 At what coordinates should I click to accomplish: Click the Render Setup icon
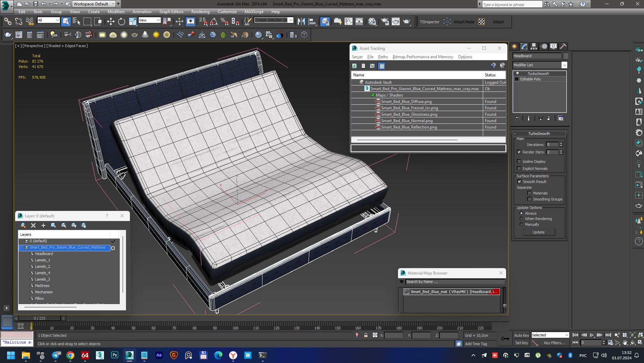coord(385,22)
